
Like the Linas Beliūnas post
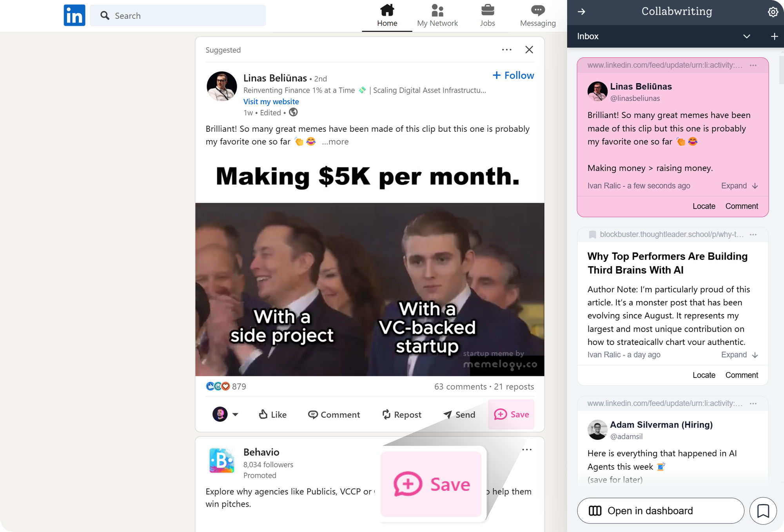coord(273,414)
